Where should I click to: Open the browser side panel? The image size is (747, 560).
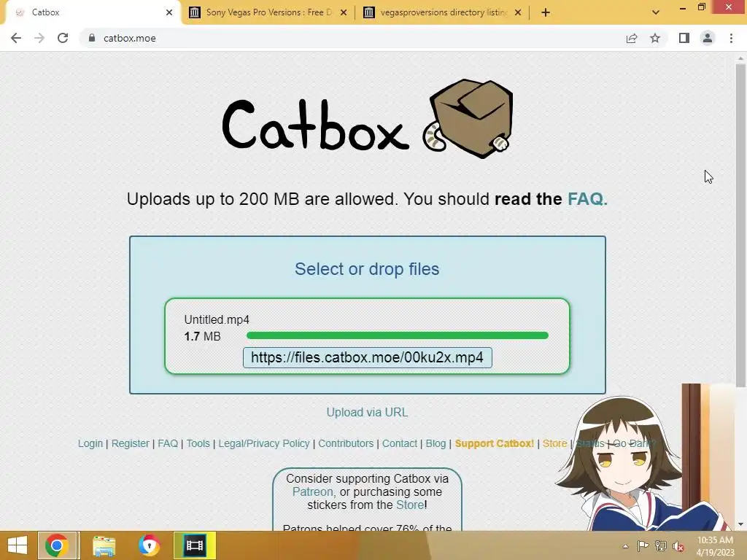(684, 38)
